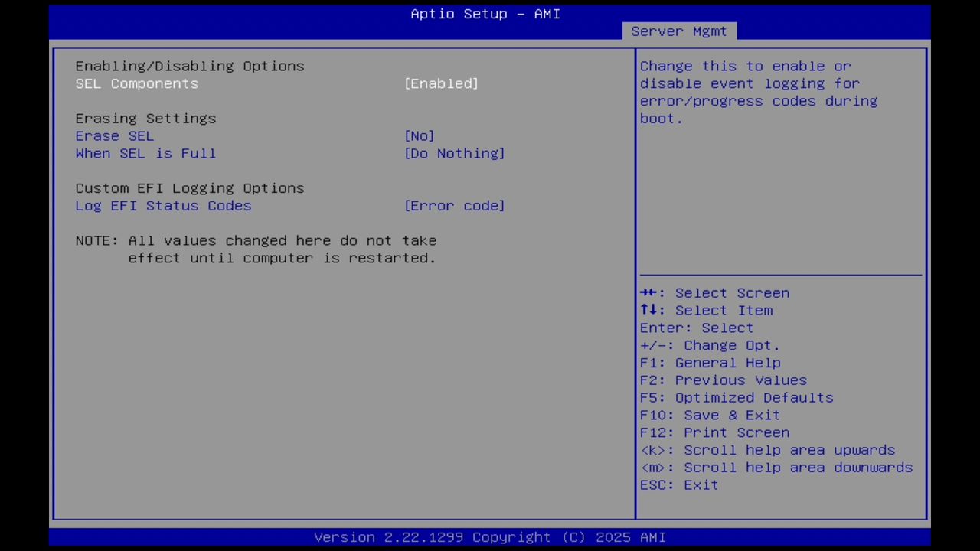Click F10 Save and Exit entry

(731, 415)
